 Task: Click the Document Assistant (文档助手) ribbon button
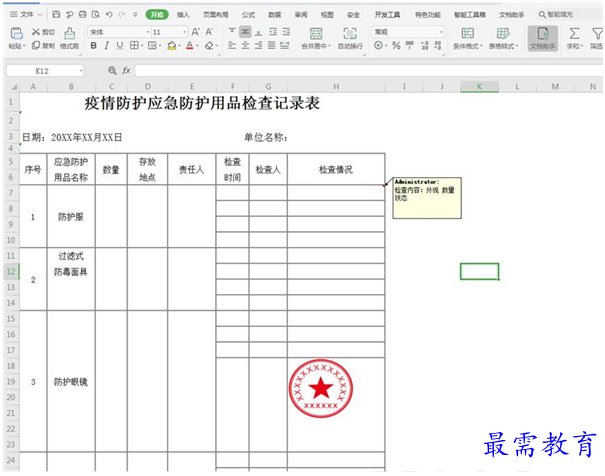[542, 38]
